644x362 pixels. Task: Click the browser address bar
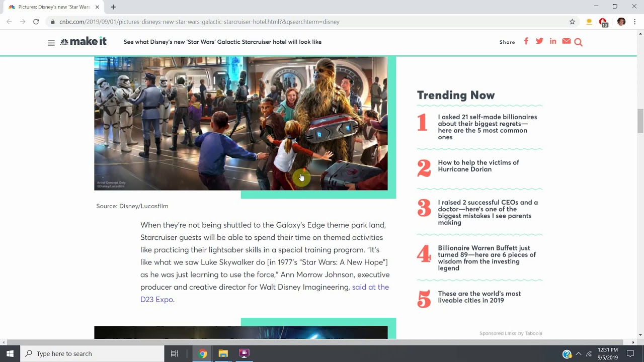[302, 22]
